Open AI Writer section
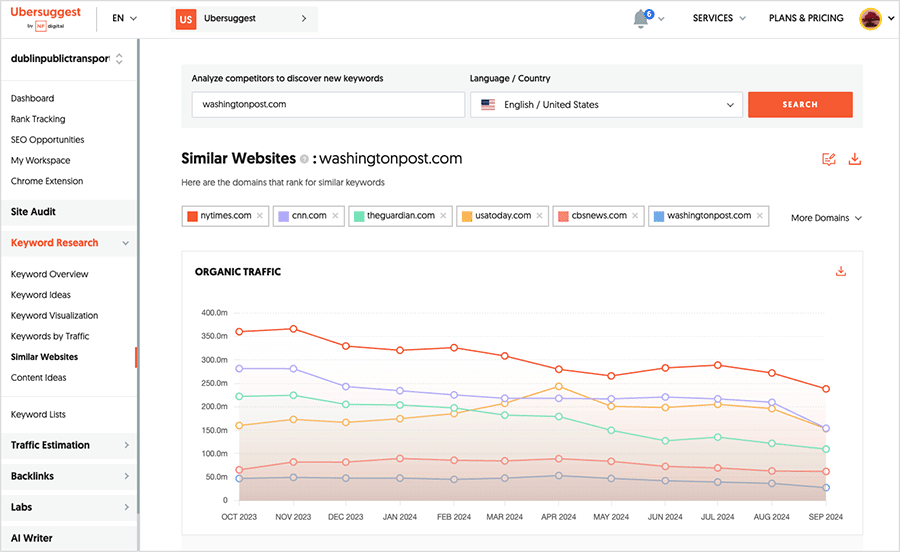900x552 pixels. coord(68,538)
